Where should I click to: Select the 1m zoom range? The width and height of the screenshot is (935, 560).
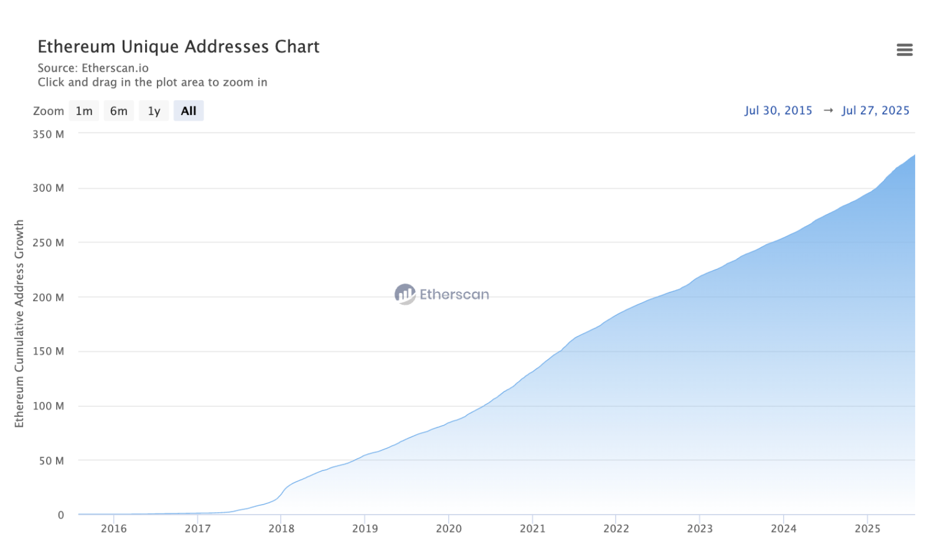point(84,111)
